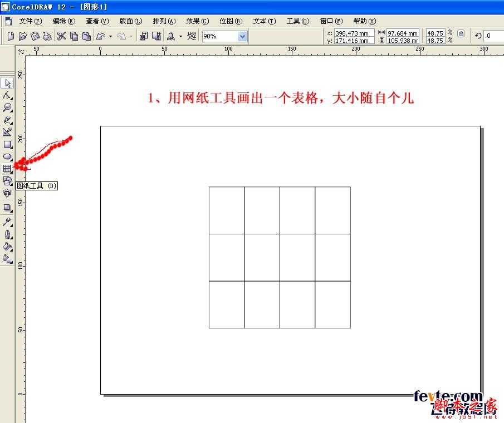Image resolution: width=504 pixels, height=423 pixels.
Task: Select the drawn grid table on the page
Action: point(280,257)
